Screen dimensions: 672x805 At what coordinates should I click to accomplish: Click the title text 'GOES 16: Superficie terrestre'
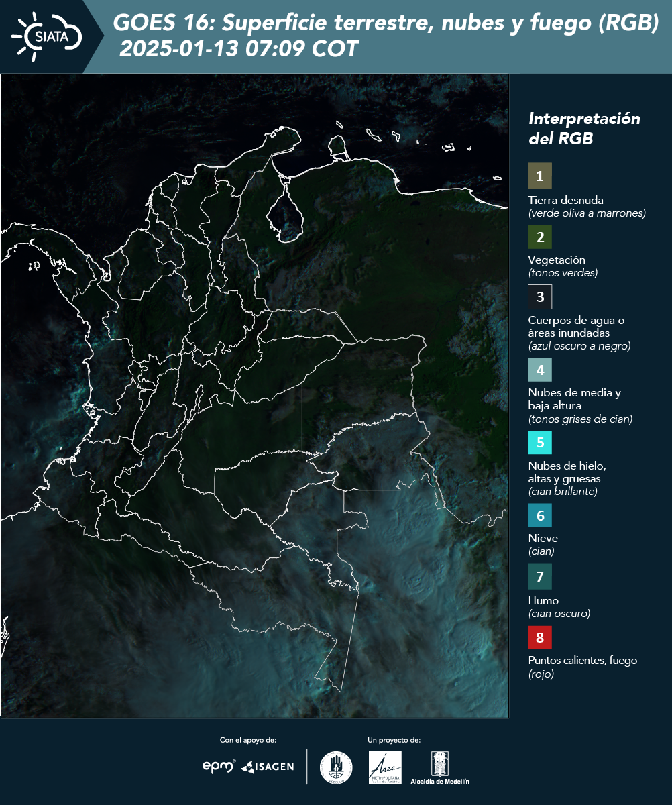coord(272,23)
